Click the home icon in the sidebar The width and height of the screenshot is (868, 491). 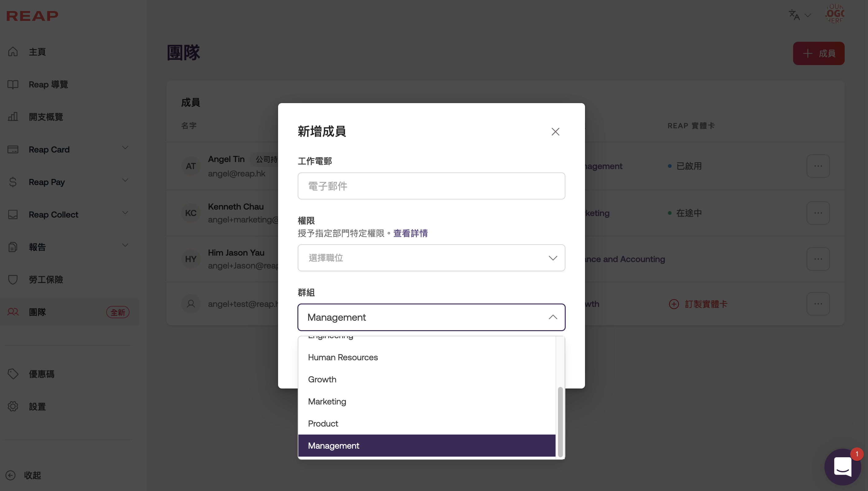pyautogui.click(x=13, y=52)
